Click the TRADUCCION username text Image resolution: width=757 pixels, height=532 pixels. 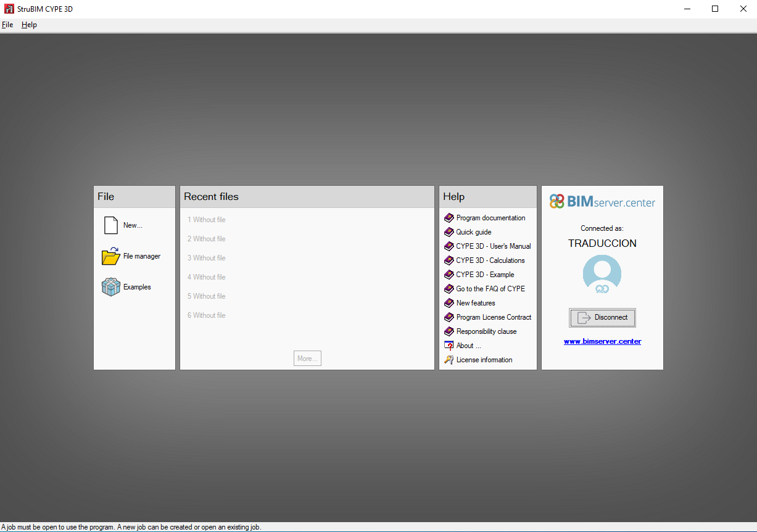point(602,243)
